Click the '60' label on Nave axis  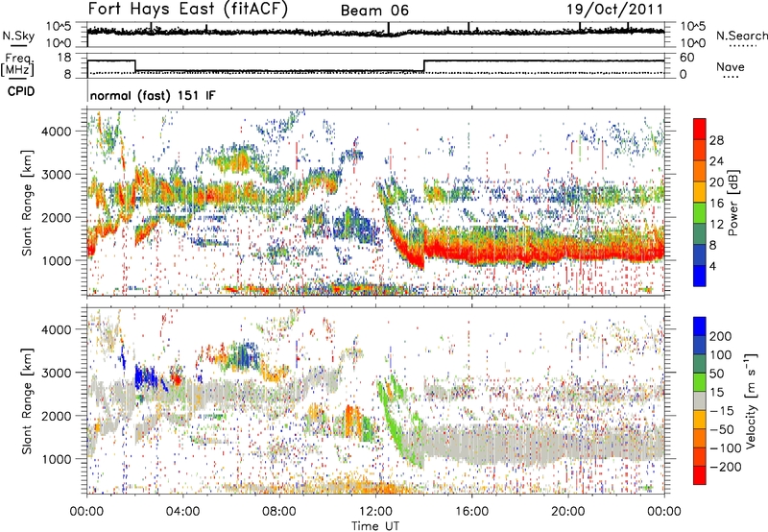tap(686, 58)
